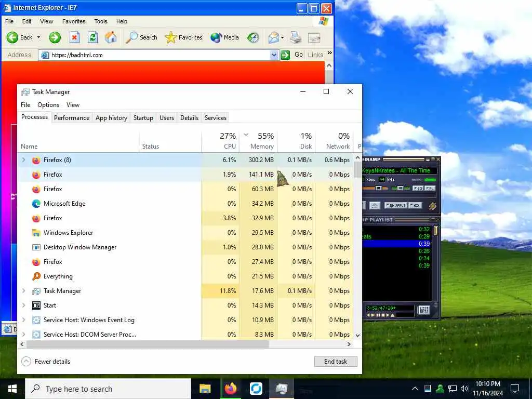This screenshot has height=399, width=532.
Task: Select the Everything process row
Action: 185,276
